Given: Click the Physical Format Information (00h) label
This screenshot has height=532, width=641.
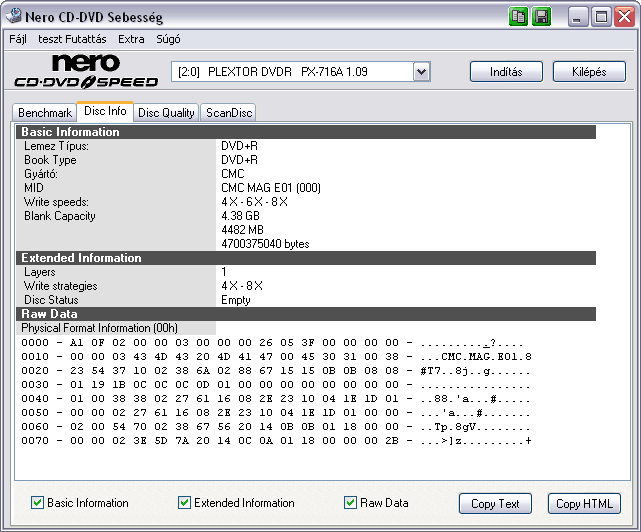Looking at the screenshot, I should click(x=99, y=328).
